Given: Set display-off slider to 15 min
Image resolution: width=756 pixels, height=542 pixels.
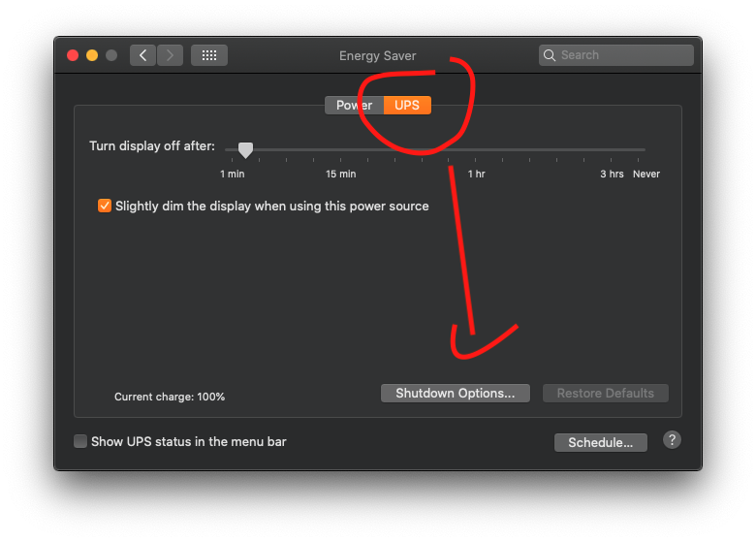Looking at the screenshot, I should (x=341, y=150).
